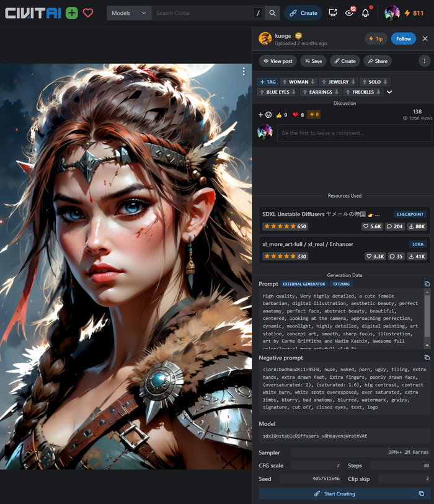The image size is (434, 504).
Task: Add an emoji reaction
Action: [265, 115]
